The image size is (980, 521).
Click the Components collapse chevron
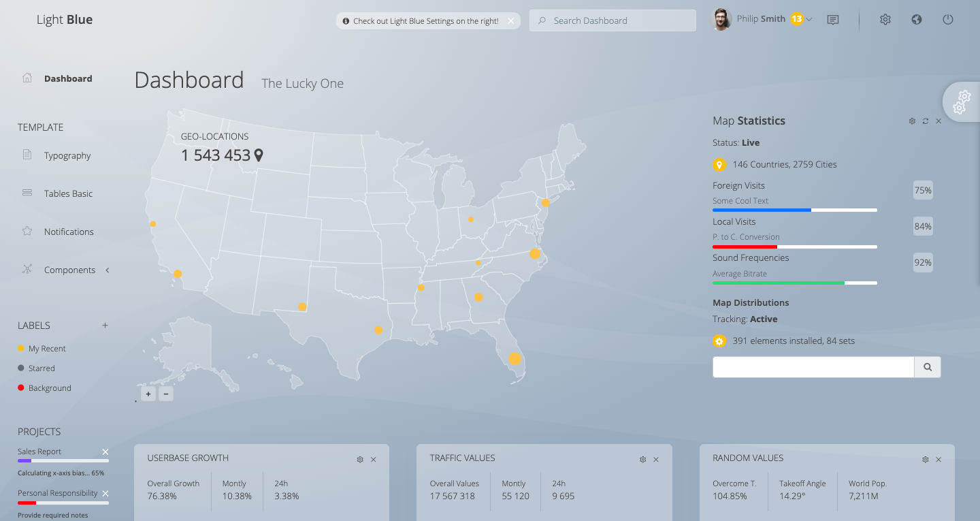(108, 270)
